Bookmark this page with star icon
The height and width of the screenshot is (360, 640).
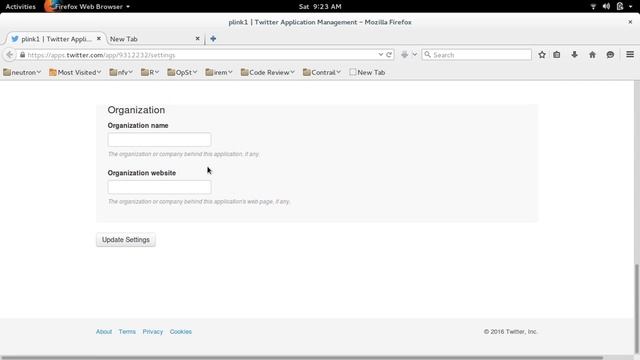[542, 55]
